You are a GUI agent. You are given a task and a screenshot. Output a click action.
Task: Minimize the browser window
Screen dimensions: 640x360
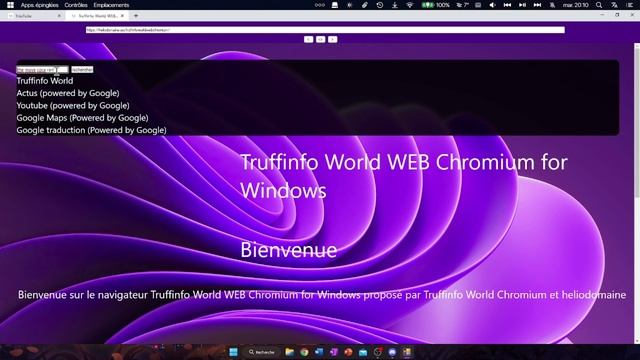tap(602, 15)
